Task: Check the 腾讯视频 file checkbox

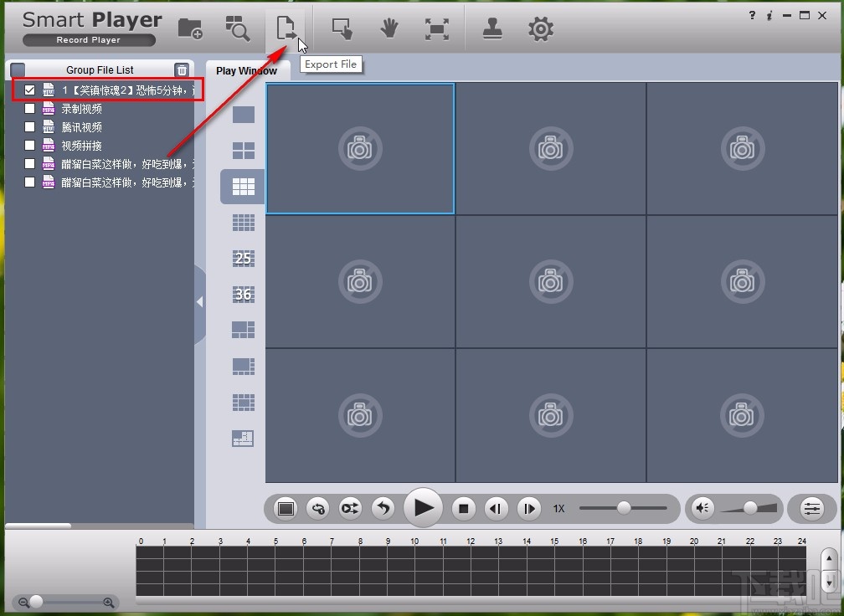Action: pyautogui.click(x=29, y=127)
